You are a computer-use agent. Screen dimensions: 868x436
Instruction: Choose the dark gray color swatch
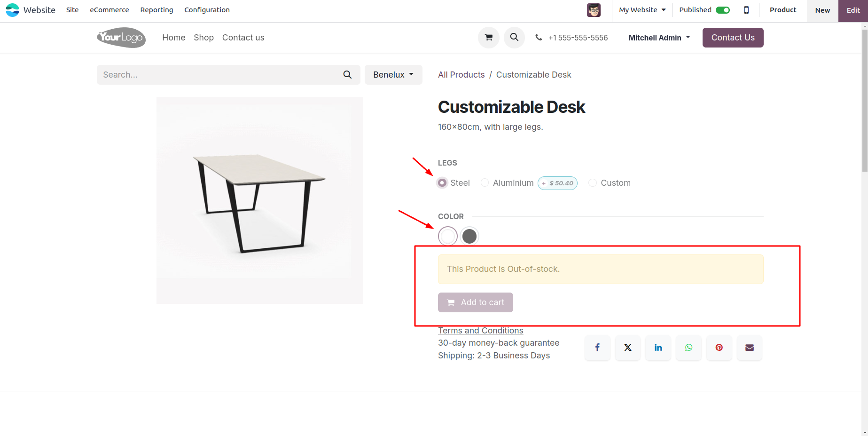point(469,236)
